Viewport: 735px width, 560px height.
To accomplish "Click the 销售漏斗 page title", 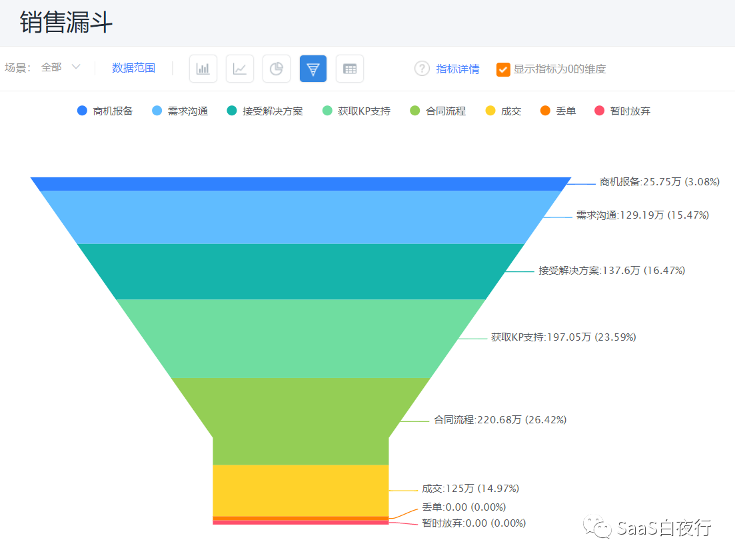I will (x=66, y=22).
